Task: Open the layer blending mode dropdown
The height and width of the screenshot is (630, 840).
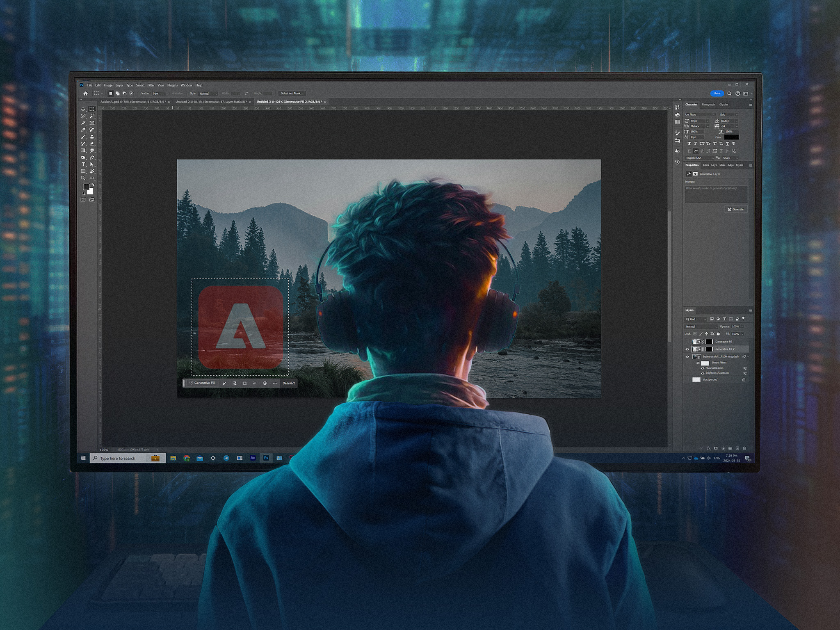Action: (701, 326)
